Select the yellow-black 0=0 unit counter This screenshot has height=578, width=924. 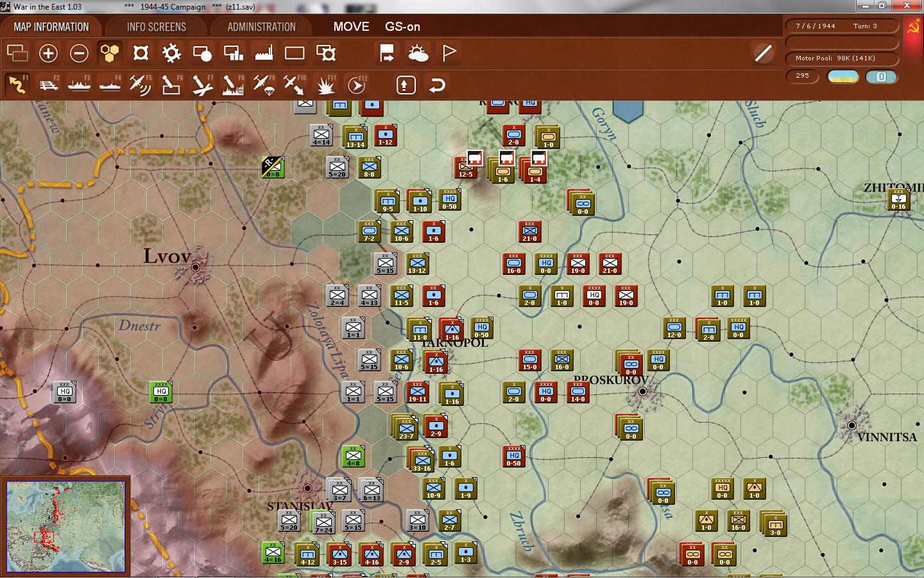(273, 167)
